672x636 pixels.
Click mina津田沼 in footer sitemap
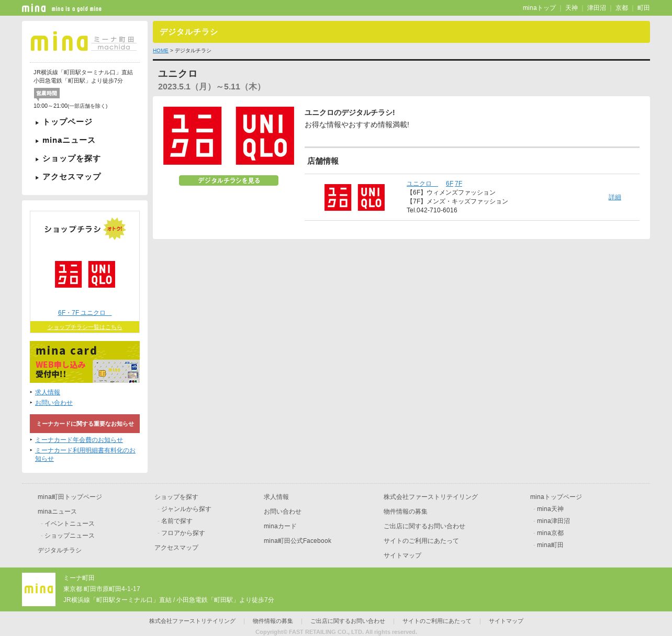[x=553, y=521]
